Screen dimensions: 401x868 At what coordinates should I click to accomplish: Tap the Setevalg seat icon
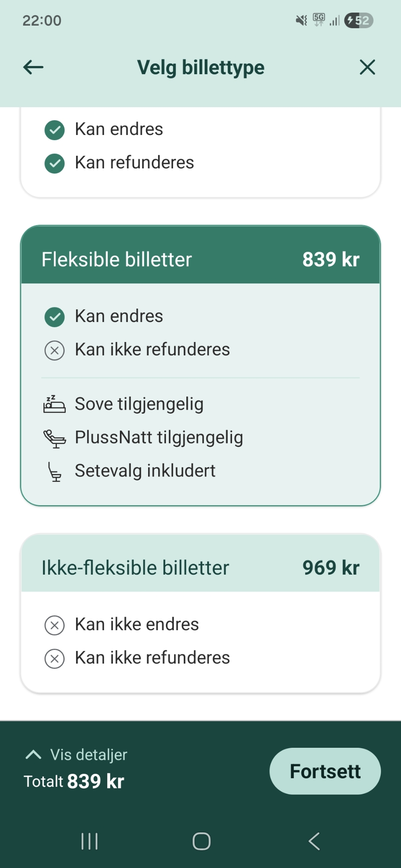pos(55,472)
